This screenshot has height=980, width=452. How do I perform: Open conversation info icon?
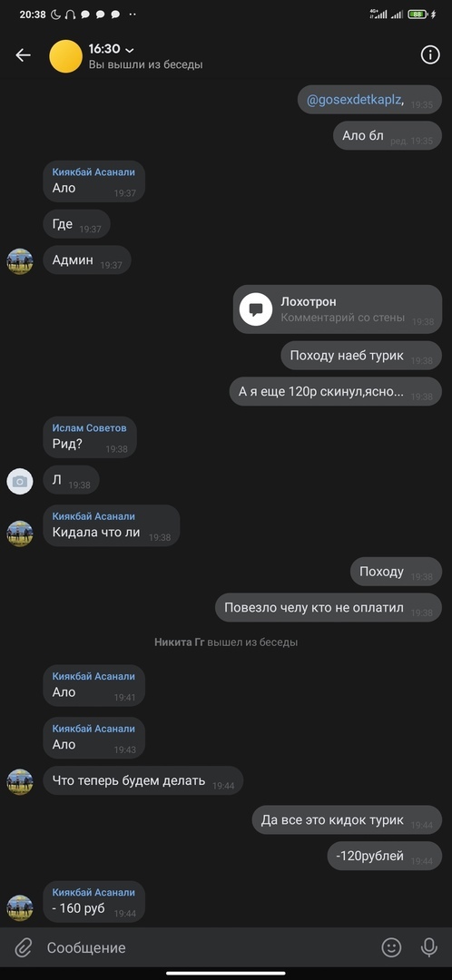point(430,55)
